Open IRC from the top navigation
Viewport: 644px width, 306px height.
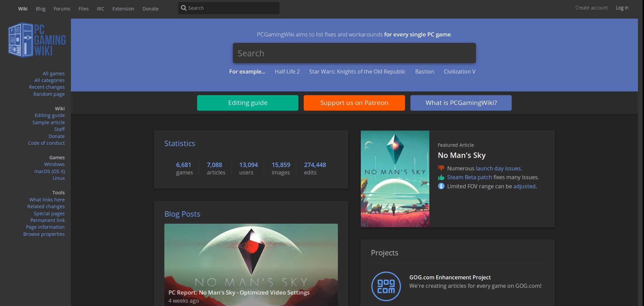[101, 9]
